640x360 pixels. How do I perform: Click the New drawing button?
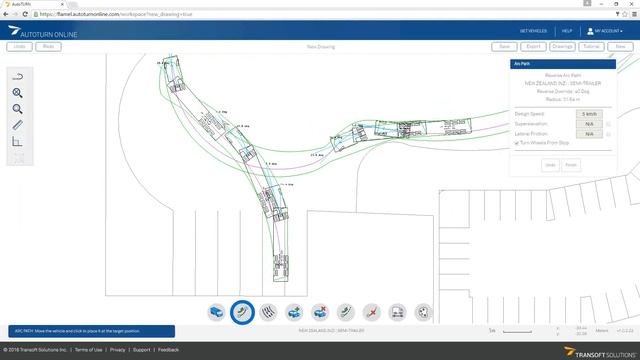pyautogui.click(x=620, y=47)
